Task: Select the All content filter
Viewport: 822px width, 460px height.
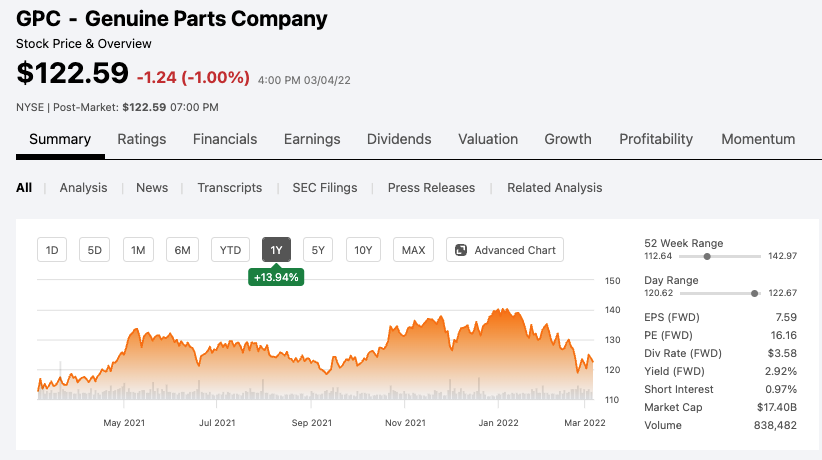Action: point(24,188)
